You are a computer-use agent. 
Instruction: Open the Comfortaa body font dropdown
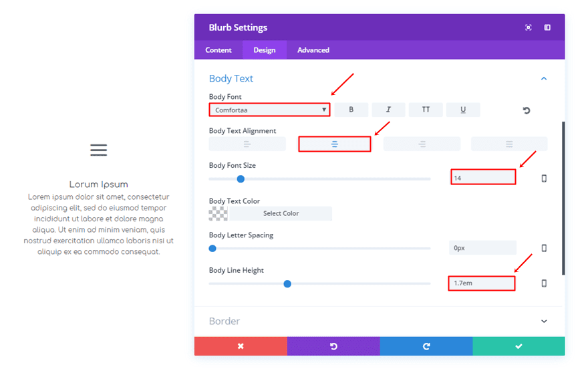click(x=269, y=110)
